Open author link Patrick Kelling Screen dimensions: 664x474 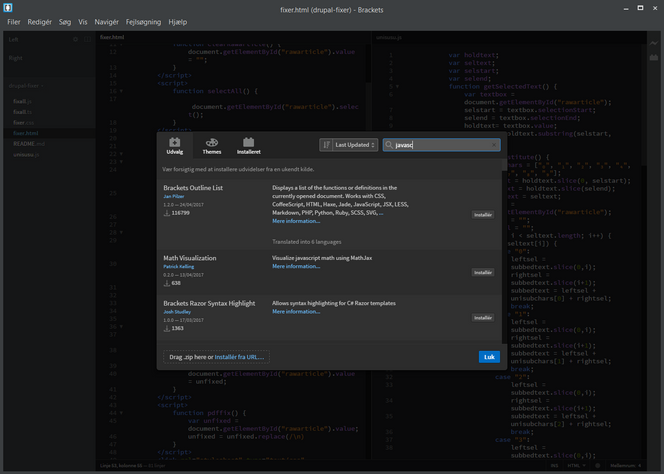(x=179, y=267)
